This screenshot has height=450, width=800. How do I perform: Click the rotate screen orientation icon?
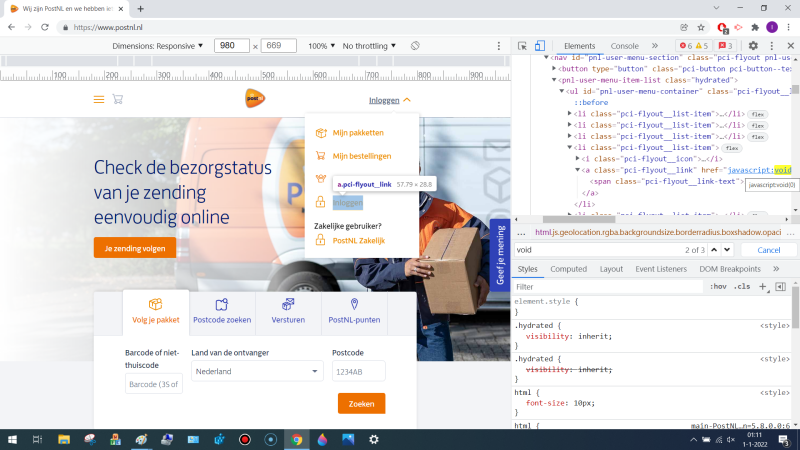click(x=415, y=46)
